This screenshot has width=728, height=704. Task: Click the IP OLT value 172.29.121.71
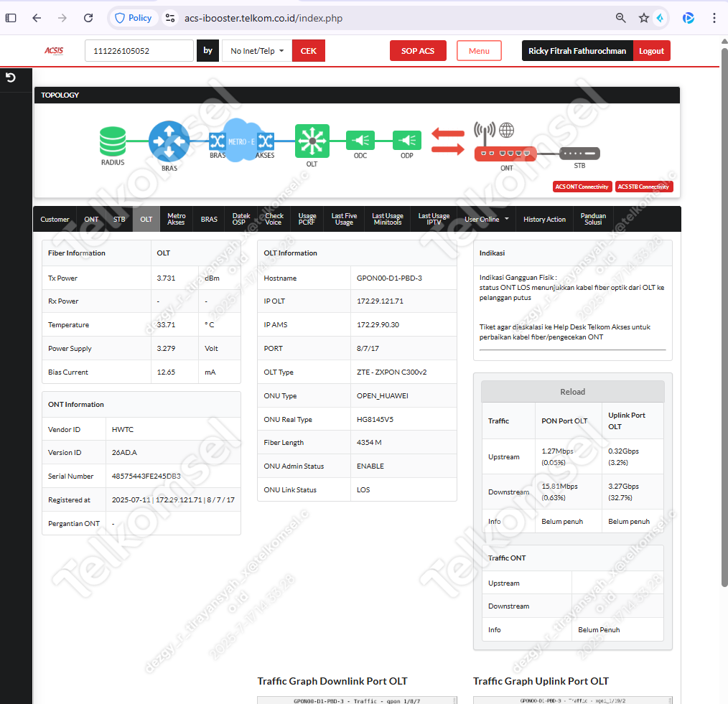click(x=380, y=301)
